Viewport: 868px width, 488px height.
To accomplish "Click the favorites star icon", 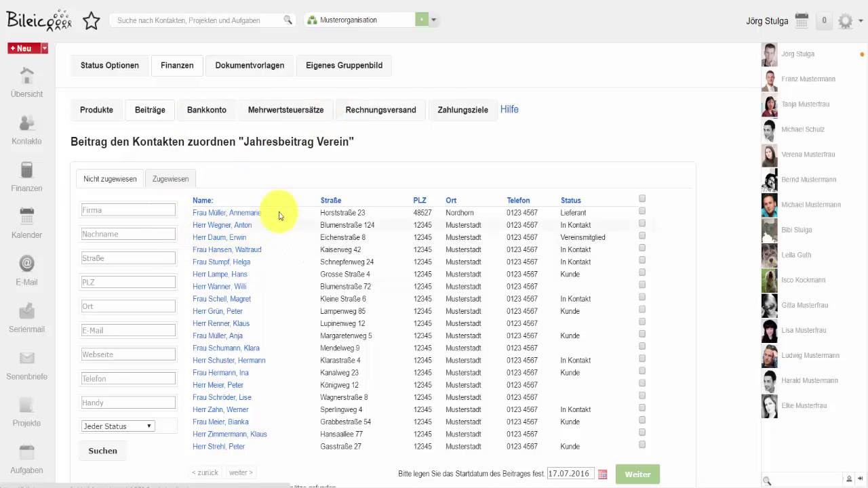I will click(x=92, y=21).
